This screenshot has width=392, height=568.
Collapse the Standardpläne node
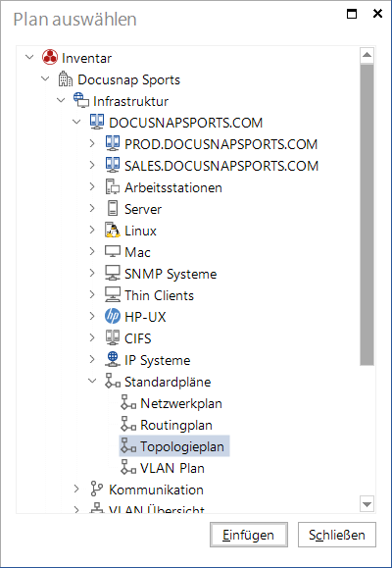92,381
